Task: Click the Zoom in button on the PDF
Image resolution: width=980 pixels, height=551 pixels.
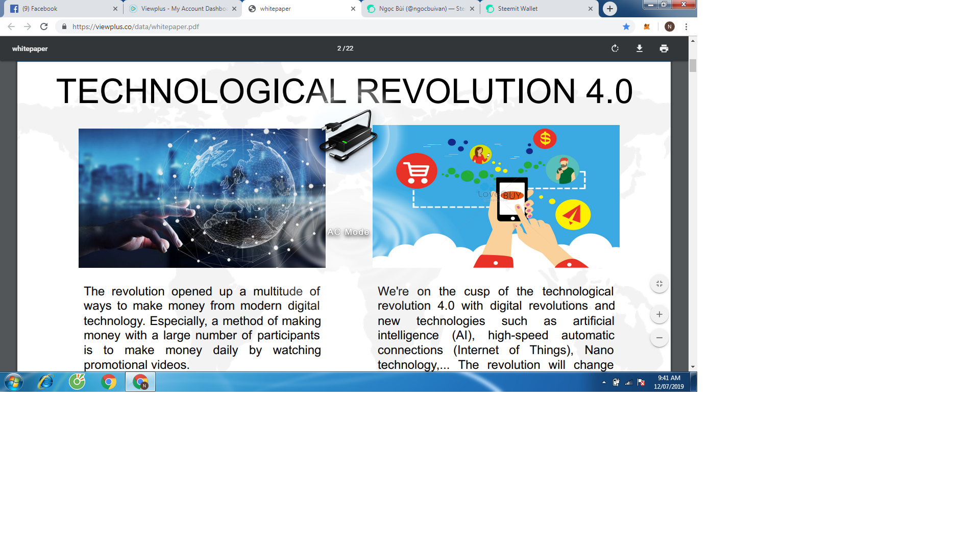Action: (659, 314)
